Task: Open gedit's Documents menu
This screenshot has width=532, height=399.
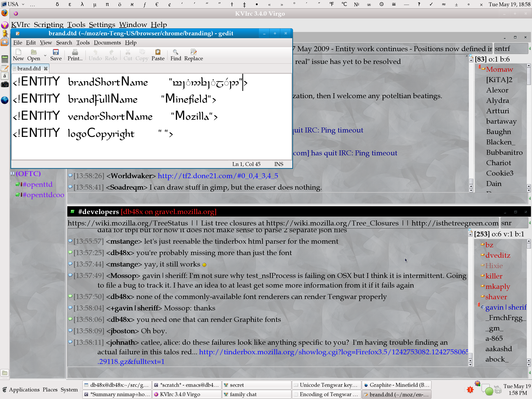Action: pos(107,43)
